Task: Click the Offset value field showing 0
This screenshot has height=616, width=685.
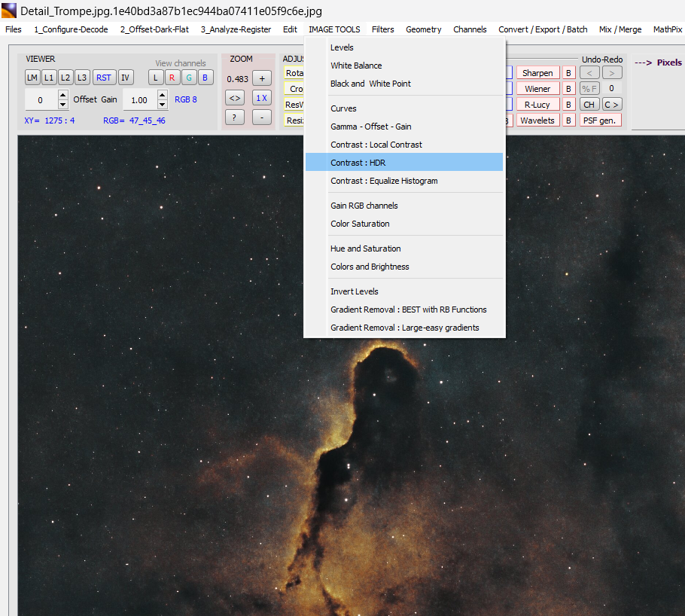Action: coord(41,100)
